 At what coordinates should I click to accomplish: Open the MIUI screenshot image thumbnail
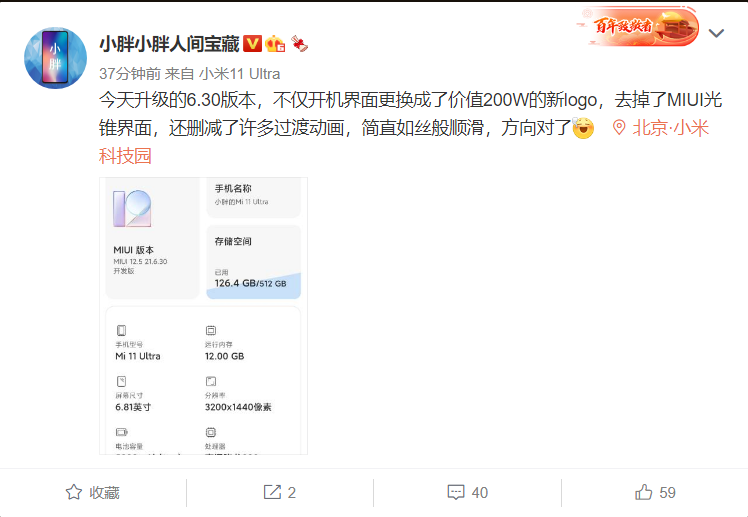(x=203, y=316)
